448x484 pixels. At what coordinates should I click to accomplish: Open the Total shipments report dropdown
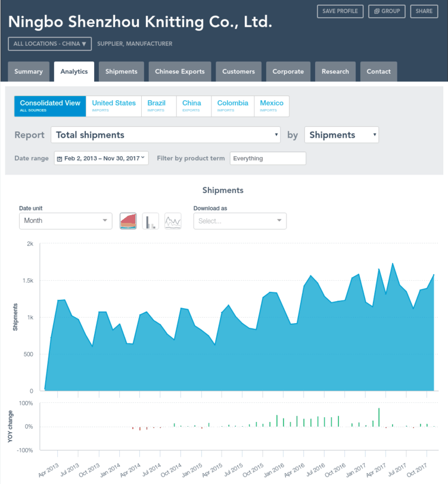pyautogui.click(x=166, y=135)
